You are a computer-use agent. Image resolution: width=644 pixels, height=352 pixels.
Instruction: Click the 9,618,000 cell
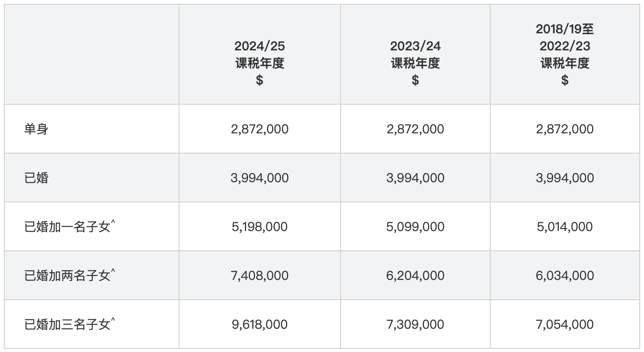point(260,324)
